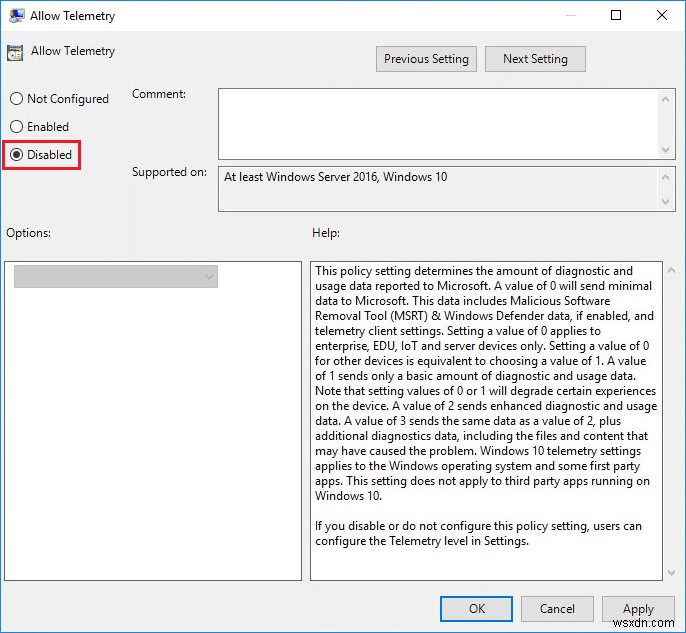Click Comment box scroll down arrow
Image resolution: width=686 pixels, height=633 pixels.
pos(665,150)
